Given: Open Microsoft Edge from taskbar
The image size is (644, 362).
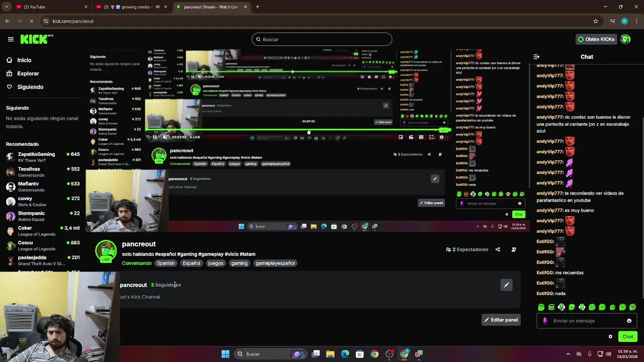Looking at the screenshot, I should (x=345, y=354).
